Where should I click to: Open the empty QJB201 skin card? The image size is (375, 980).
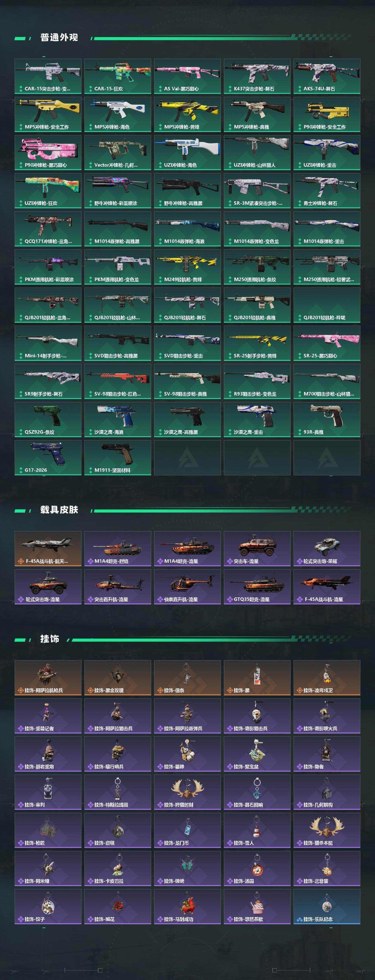(327, 305)
